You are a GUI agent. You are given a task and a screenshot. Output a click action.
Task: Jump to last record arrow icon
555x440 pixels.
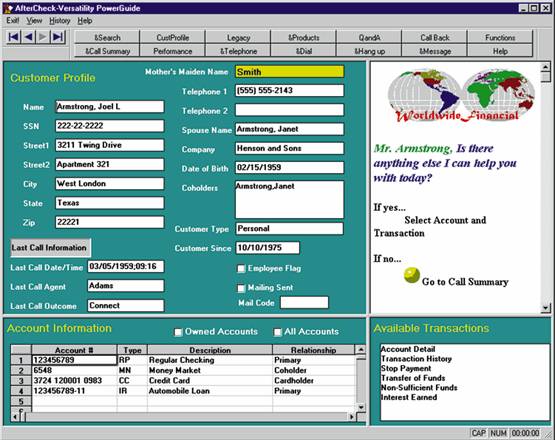pos(58,37)
